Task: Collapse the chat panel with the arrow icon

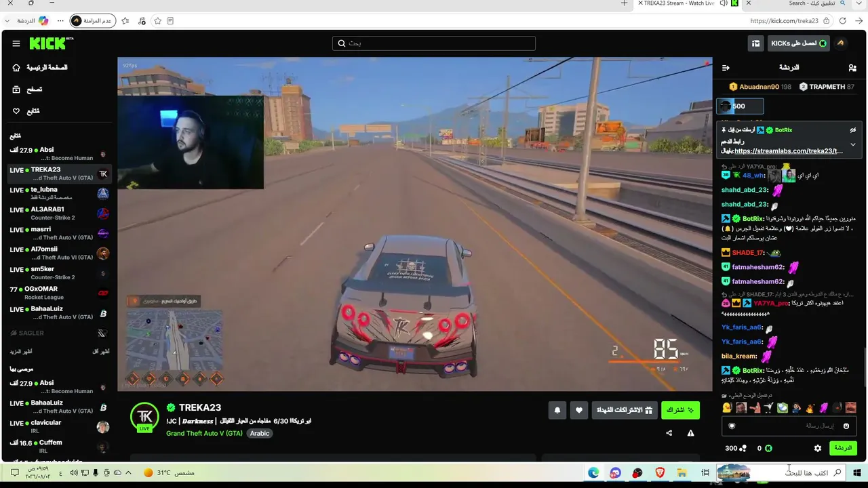Action: click(726, 68)
